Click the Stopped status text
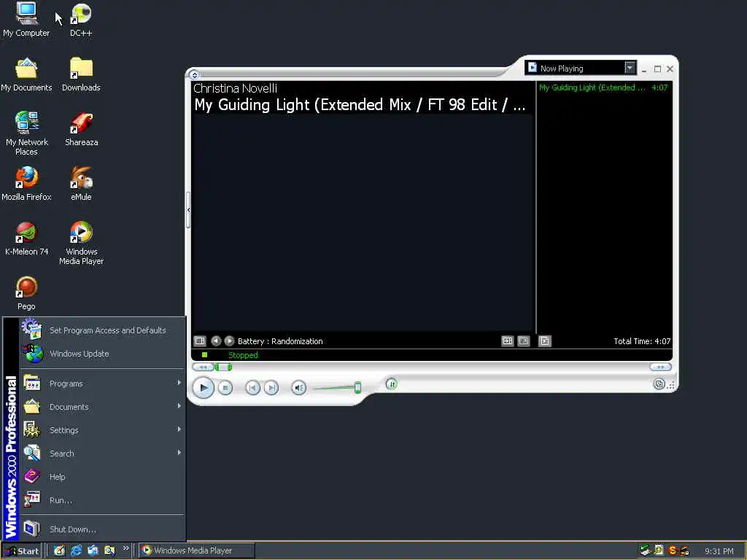Screen dimensions: 747x560 (x=243, y=355)
